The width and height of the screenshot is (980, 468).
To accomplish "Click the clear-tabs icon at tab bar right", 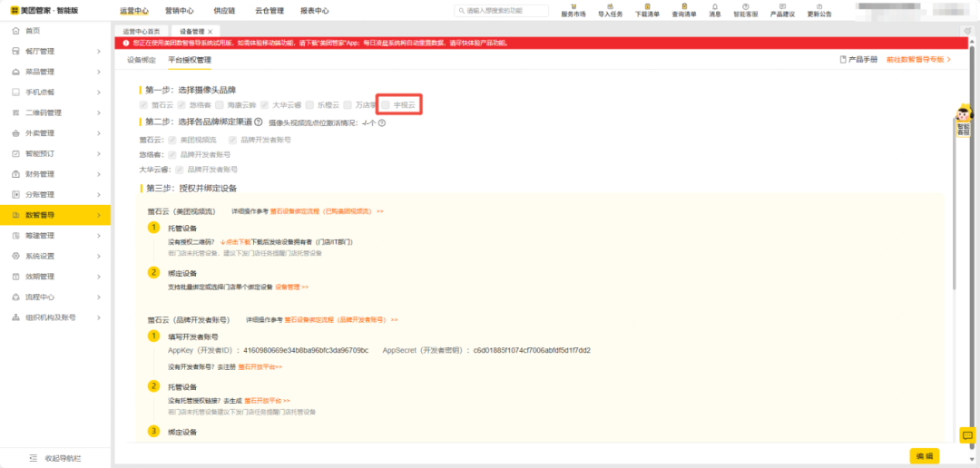I will [967, 31].
